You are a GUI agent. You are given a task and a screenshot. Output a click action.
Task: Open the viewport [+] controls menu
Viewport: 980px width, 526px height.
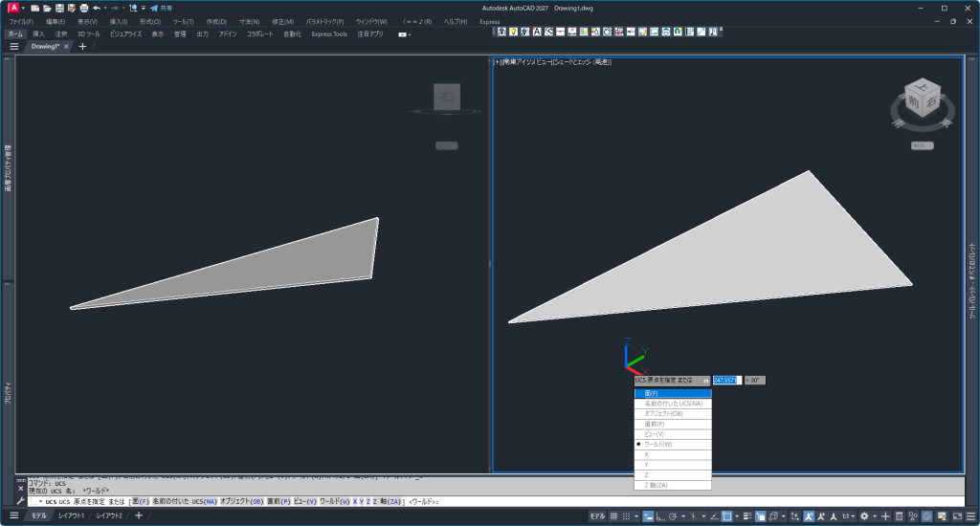(497, 62)
